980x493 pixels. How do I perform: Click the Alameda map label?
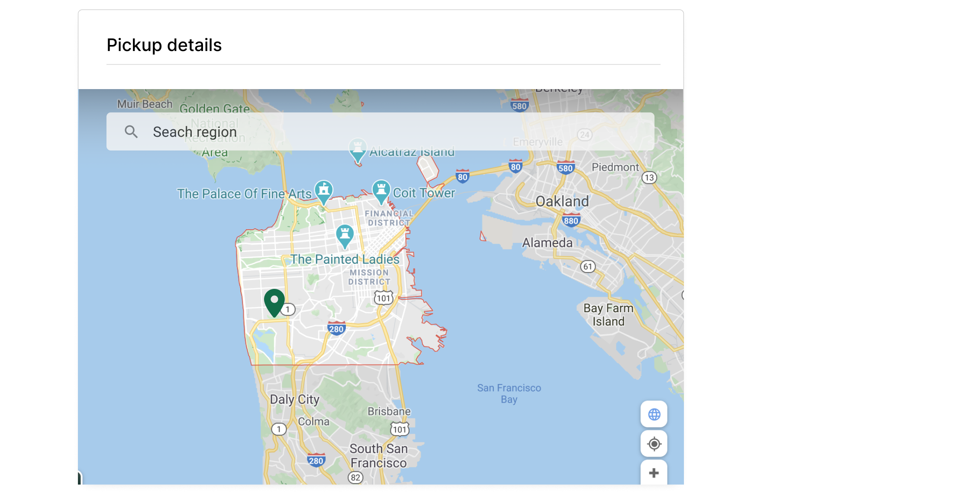coord(547,243)
